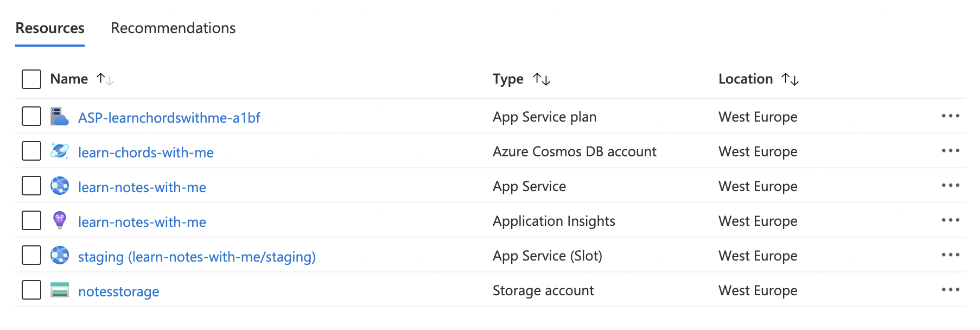Open the ASP-learnchordswithme-a1bf resource link

[169, 118]
